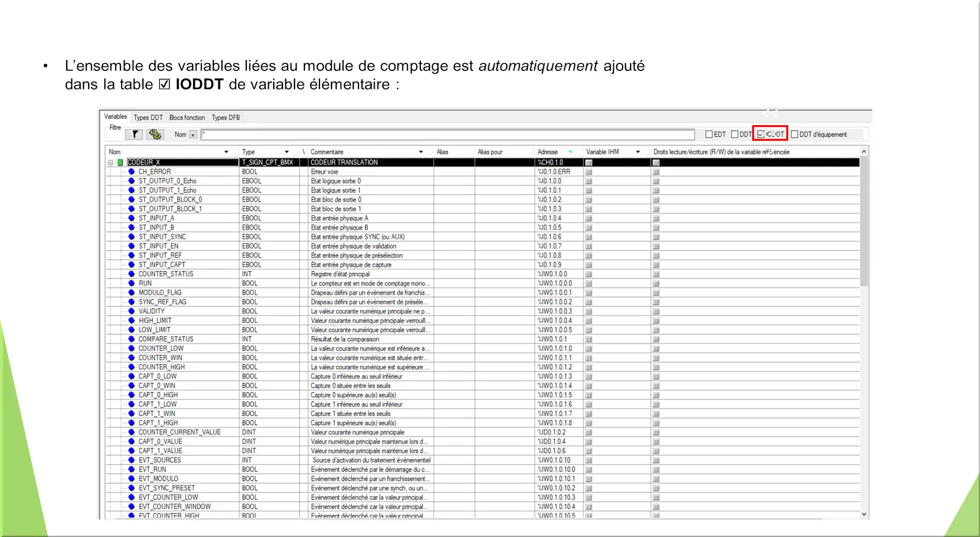Enable the DDT d'équipement checkbox

(794, 134)
